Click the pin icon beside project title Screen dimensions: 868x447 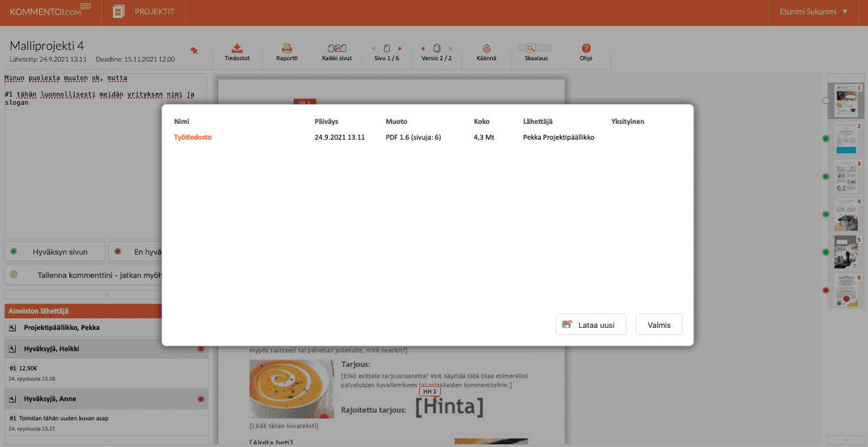[x=194, y=51]
